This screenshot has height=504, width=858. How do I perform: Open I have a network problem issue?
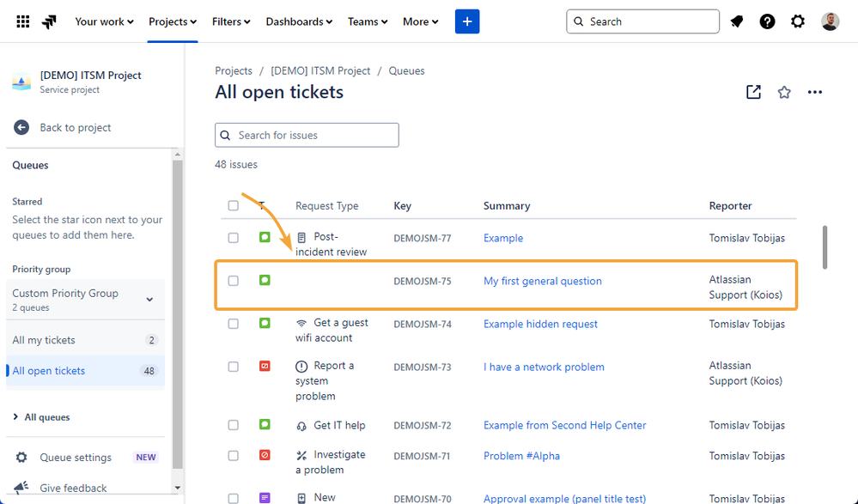544,367
